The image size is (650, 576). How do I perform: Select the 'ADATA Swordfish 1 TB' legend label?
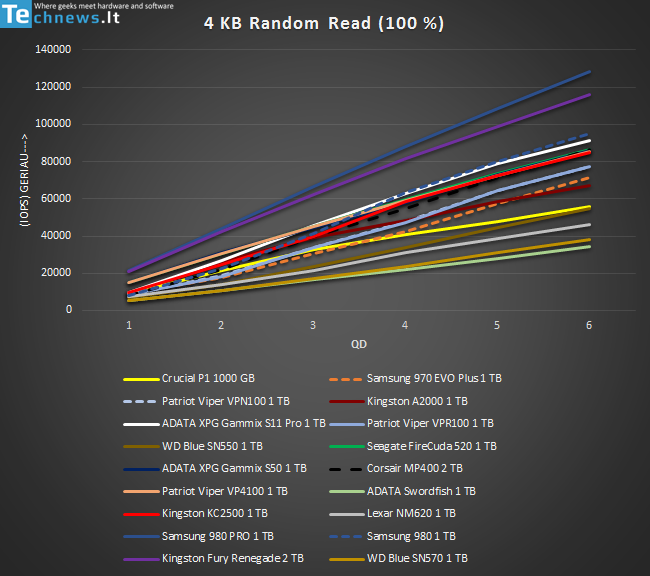pos(421,491)
